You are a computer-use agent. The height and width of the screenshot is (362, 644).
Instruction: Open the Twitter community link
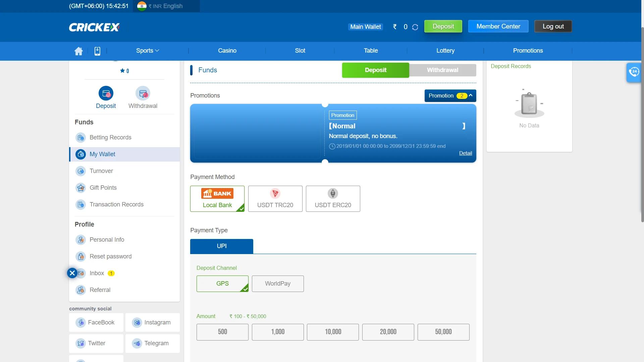click(x=96, y=343)
